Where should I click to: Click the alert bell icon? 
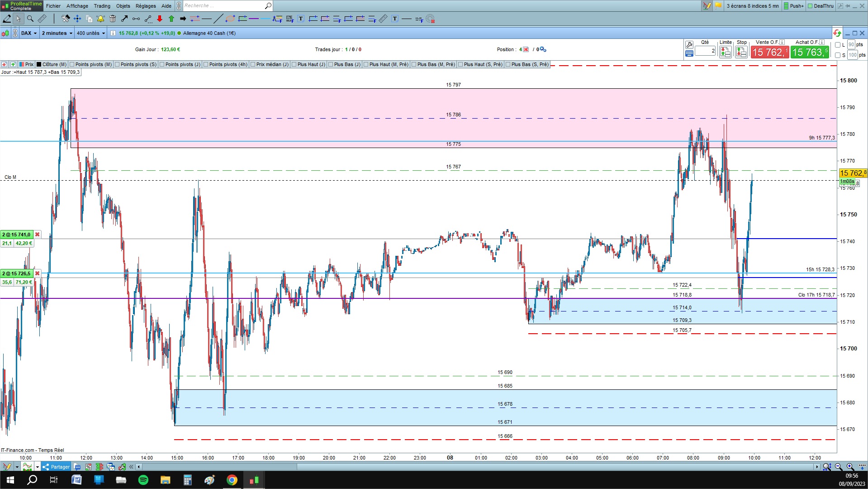tap(100, 19)
